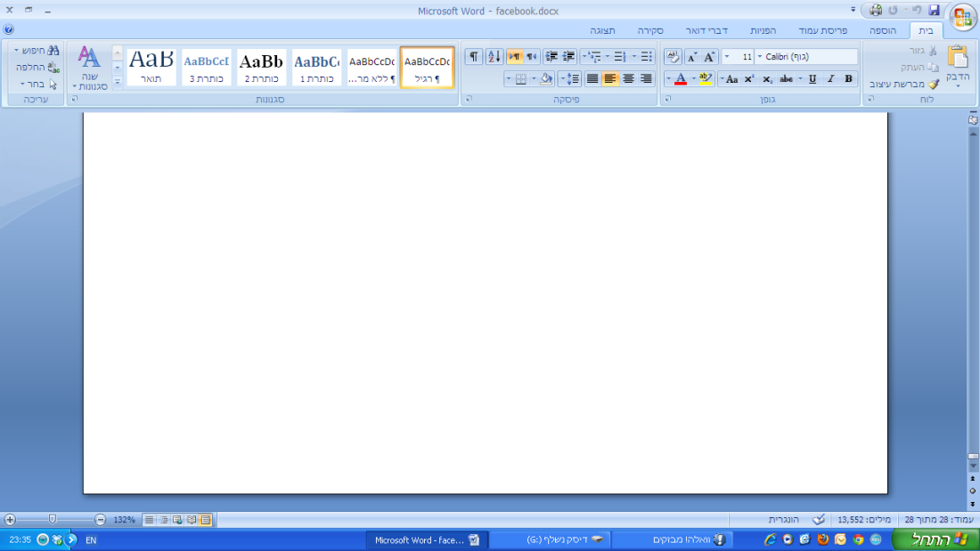The height and width of the screenshot is (551, 980).
Task: Open the font color dropdown arrow
Action: 668,78
